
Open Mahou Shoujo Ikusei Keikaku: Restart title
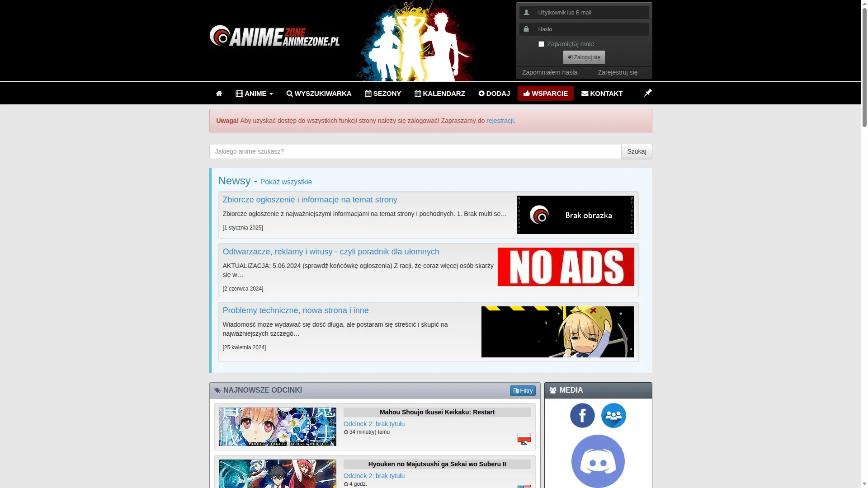[437, 413]
